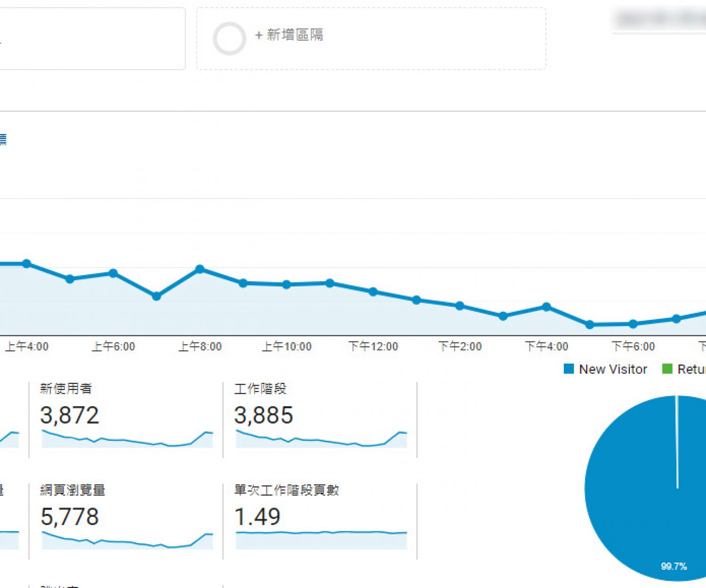
Task: Click the 5,778 網頁瀏覽量 metric value
Action: [x=70, y=517]
